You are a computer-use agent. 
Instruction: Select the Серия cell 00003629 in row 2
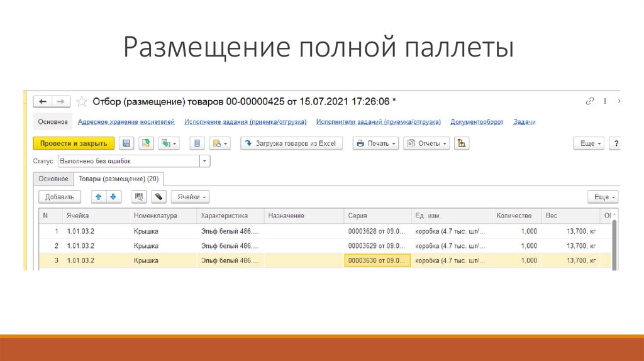377,246
